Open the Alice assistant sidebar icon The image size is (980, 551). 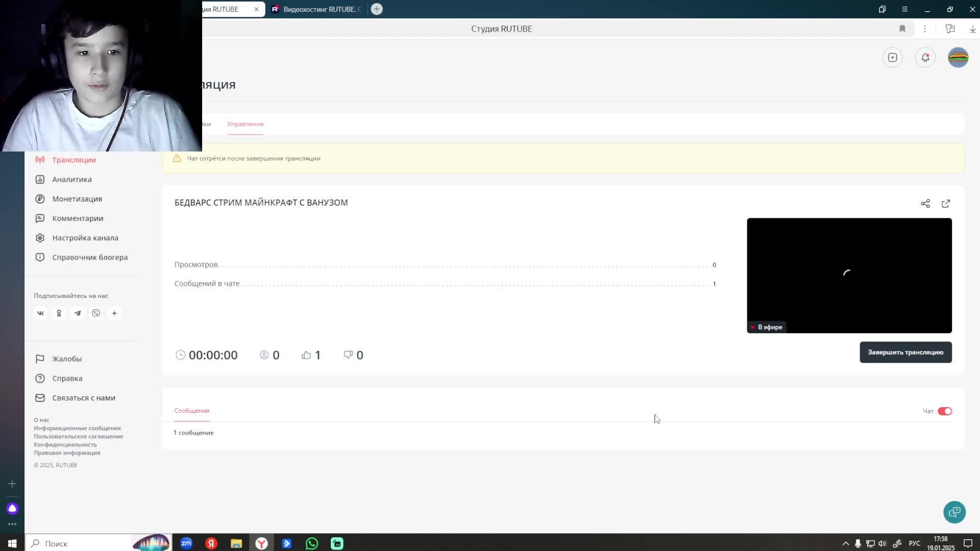12,509
